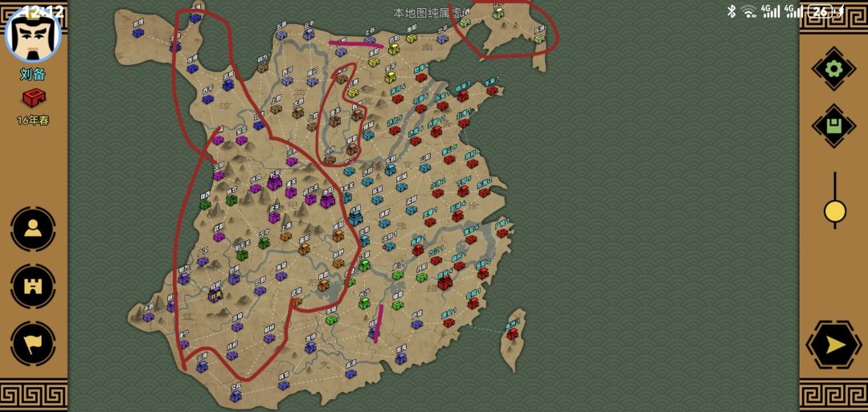Select 东莱 1 red city

click(x=492, y=90)
